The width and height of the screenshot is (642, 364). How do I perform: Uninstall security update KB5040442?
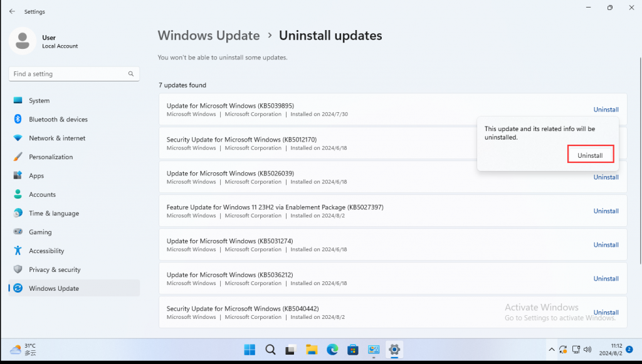pos(606,313)
